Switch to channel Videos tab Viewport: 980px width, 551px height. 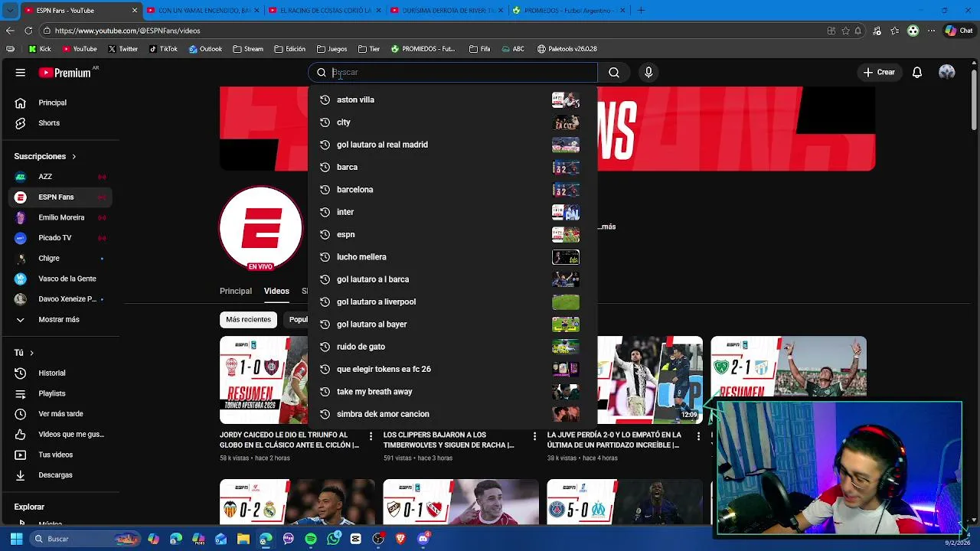(276, 292)
